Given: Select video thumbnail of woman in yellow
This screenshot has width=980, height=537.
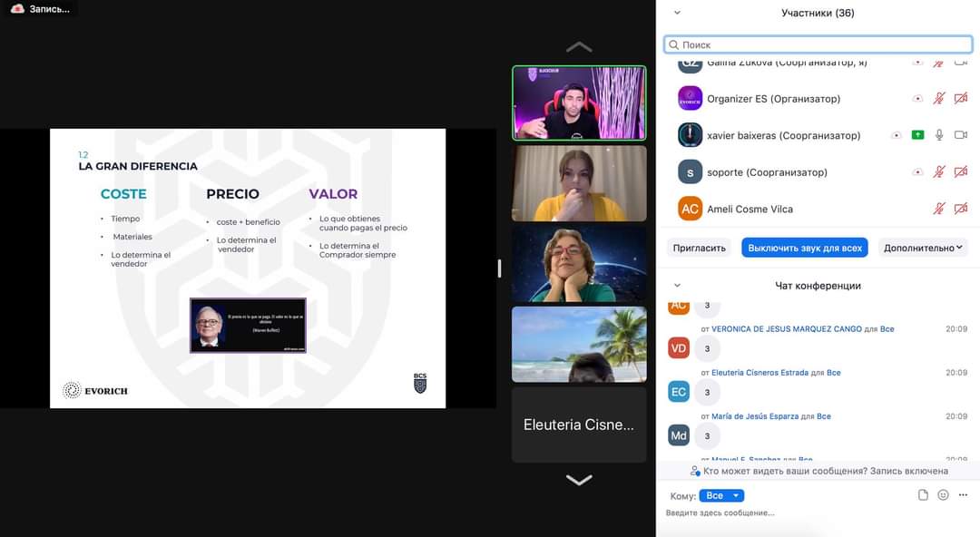Looking at the screenshot, I should 579,184.
